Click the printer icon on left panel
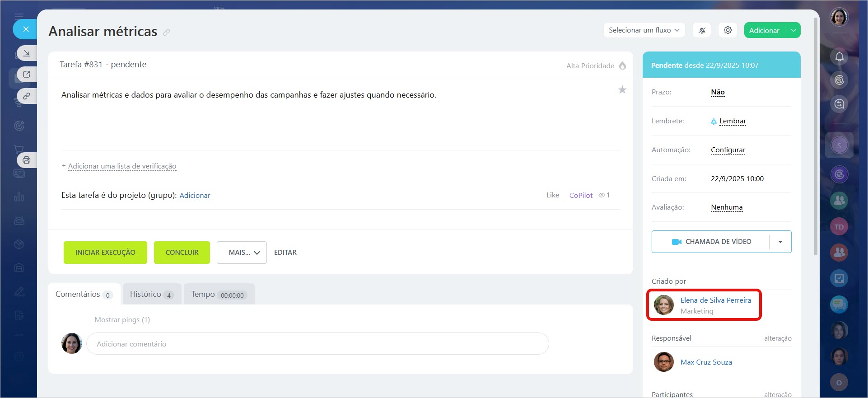Image resolution: width=868 pixels, height=398 pixels. [x=27, y=160]
